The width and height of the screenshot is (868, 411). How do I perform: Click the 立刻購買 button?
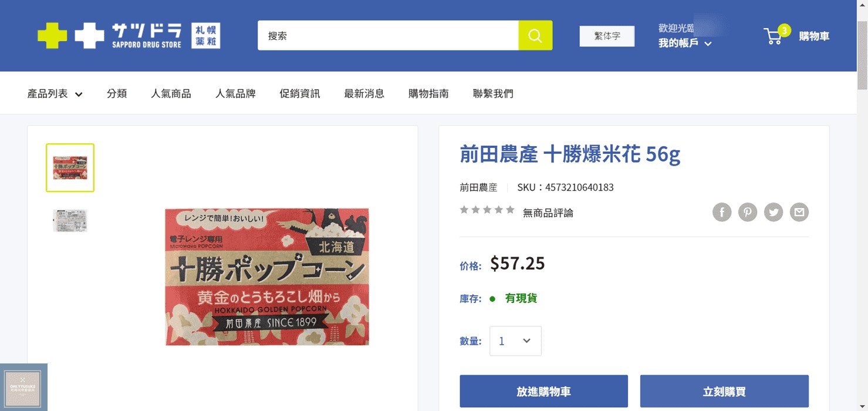coord(724,390)
